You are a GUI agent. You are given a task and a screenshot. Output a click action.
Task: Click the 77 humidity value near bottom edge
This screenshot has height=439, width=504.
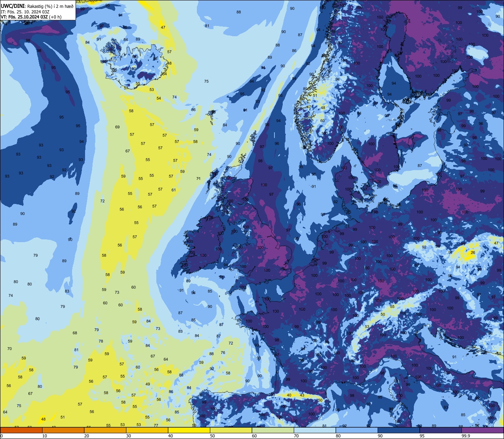(156, 425)
